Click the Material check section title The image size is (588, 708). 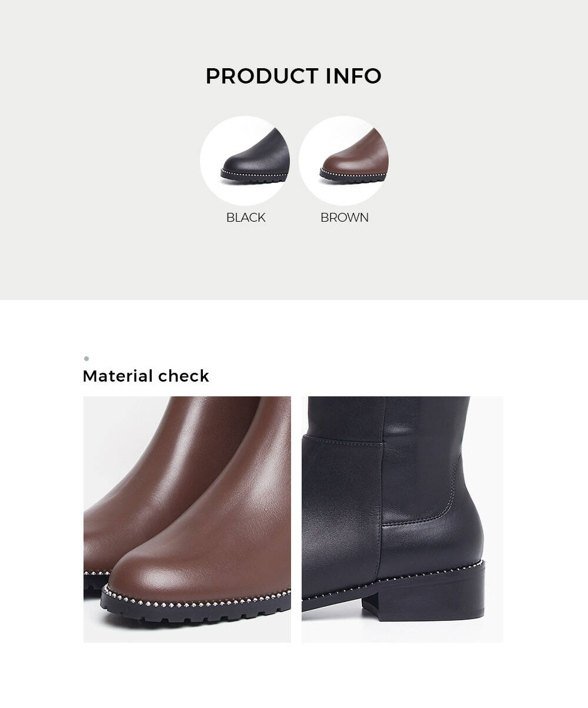pos(146,376)
